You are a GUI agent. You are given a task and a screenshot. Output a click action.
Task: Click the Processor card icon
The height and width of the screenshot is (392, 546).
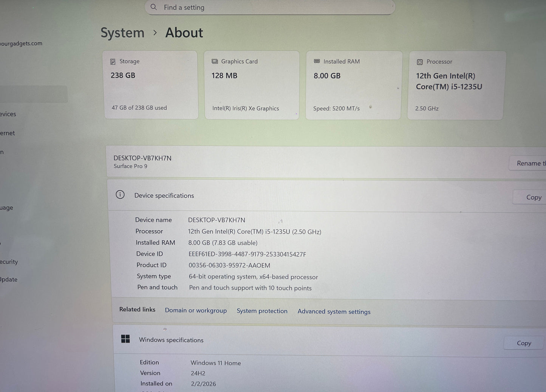click(x=419, y=62)
